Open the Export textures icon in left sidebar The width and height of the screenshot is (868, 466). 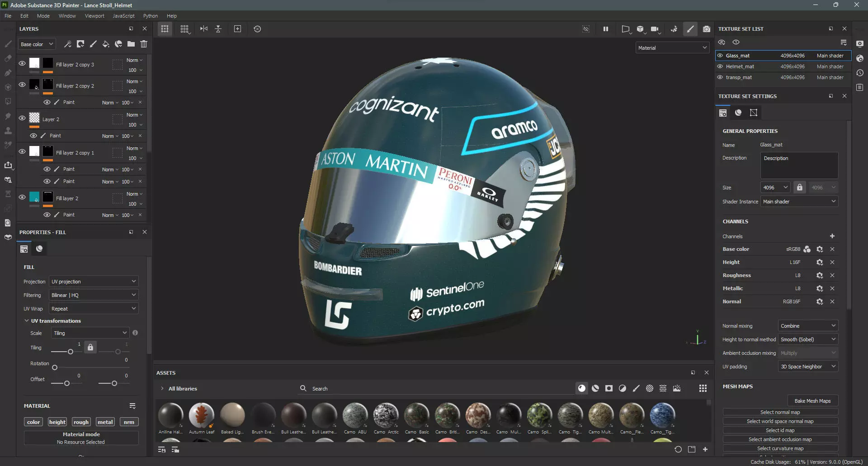pos(8,165)
